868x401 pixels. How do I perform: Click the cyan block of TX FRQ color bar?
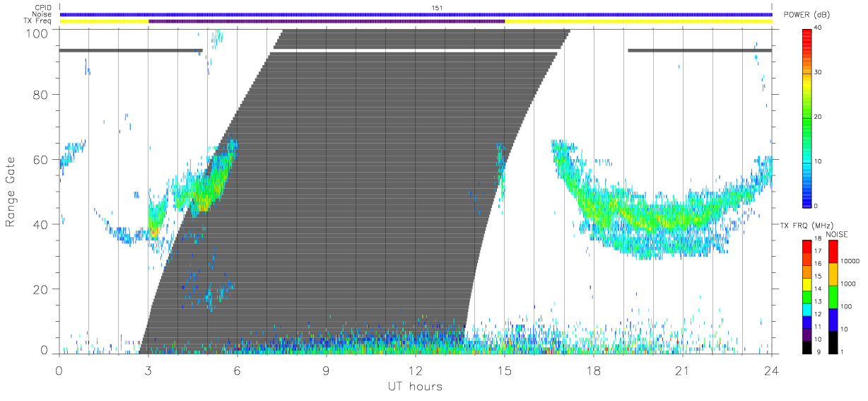click(x=807, y=309)
